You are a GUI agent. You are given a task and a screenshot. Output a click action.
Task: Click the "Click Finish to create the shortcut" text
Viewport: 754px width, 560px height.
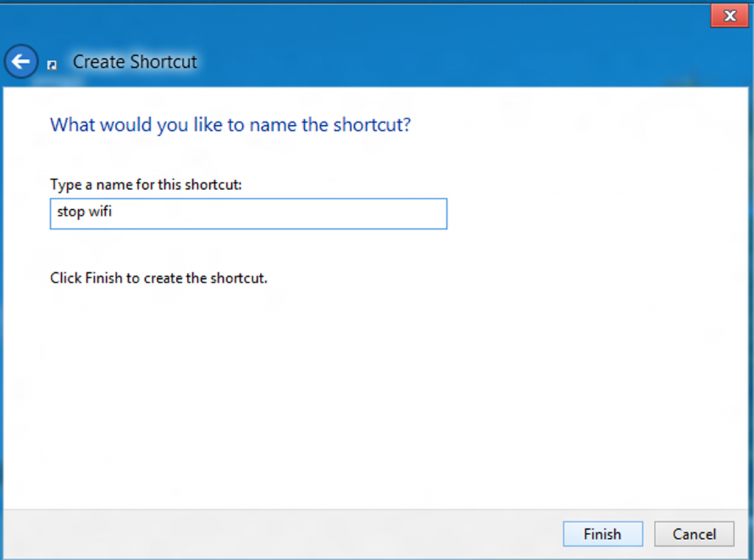158,279
